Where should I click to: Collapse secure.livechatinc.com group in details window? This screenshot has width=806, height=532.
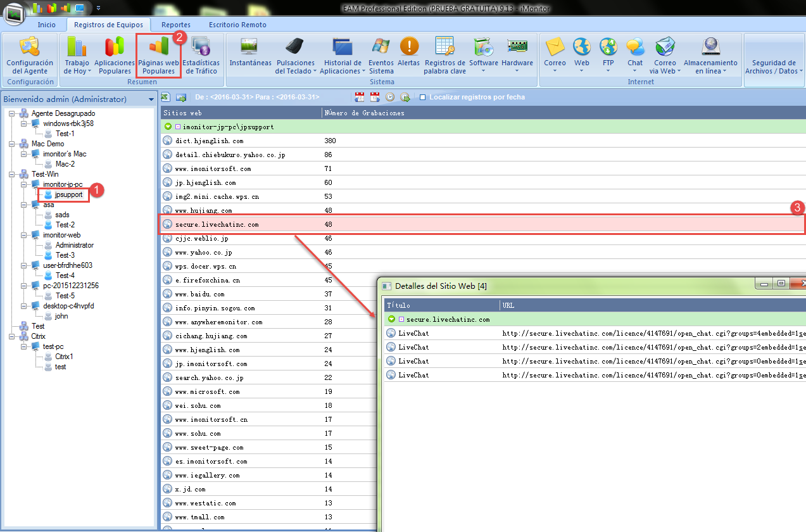pyautogui.click(x=391, y=319)
